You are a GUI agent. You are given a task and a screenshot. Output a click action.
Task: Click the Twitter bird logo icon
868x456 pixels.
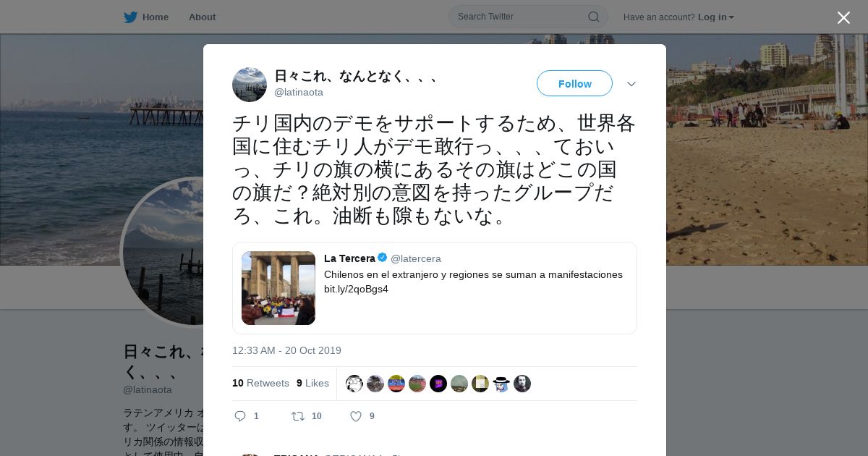click(x=130, y=17)
